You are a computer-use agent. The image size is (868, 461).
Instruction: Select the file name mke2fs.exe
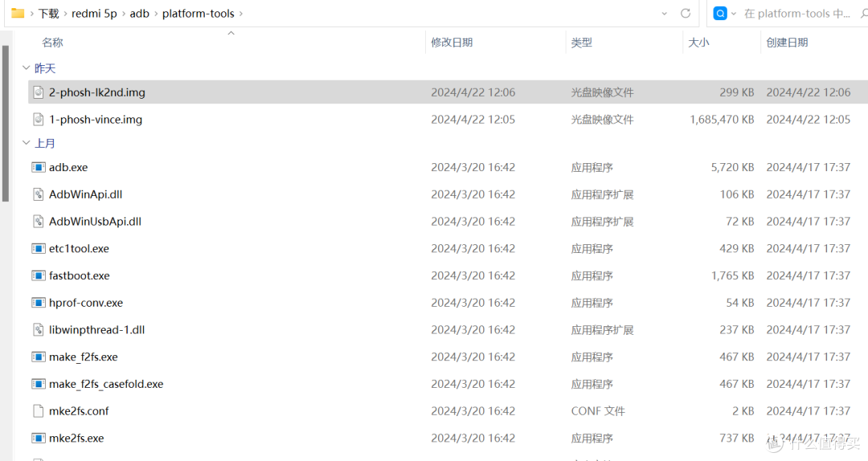76,439
